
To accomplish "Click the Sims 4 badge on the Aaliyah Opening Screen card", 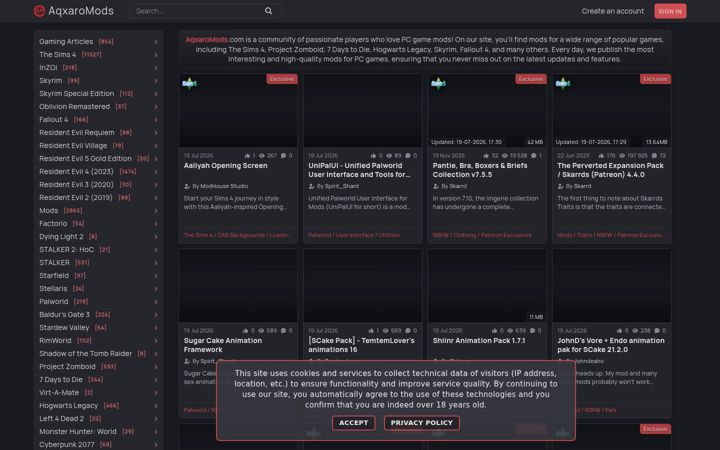I will tap(189, 83).
